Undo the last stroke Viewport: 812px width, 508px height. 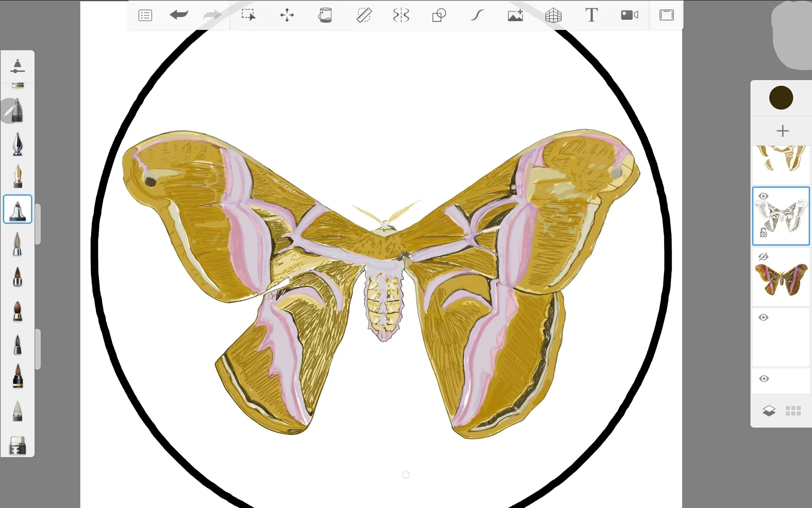point(179,15)
